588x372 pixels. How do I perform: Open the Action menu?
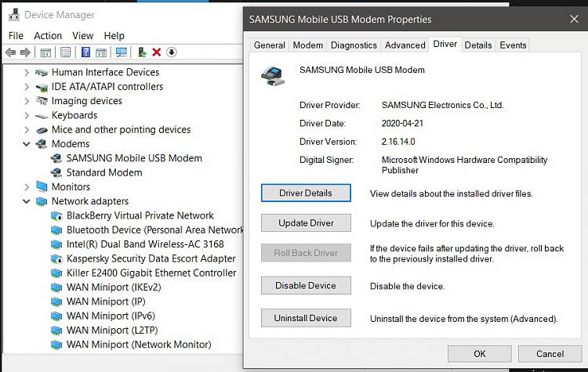(x=48, y=35)
